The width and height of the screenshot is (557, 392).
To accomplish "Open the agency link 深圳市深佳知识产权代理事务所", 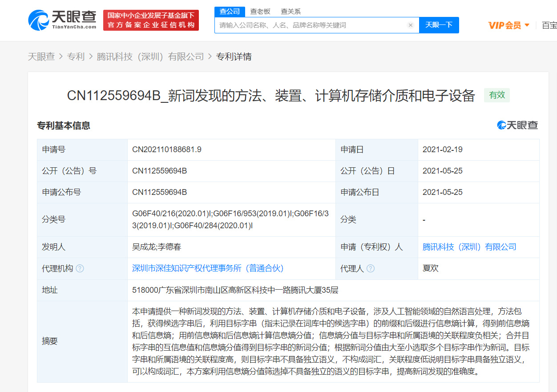I will coord(208,268).
